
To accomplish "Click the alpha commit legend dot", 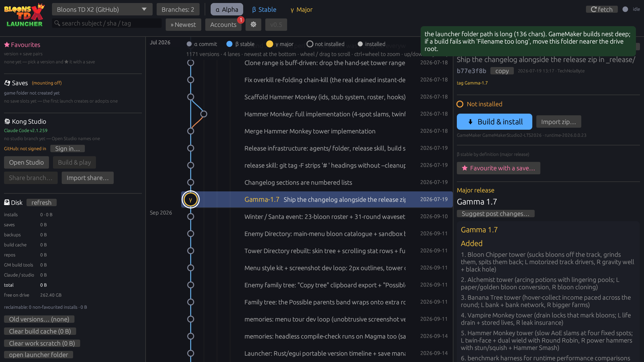I will click(x=189, y=44).
